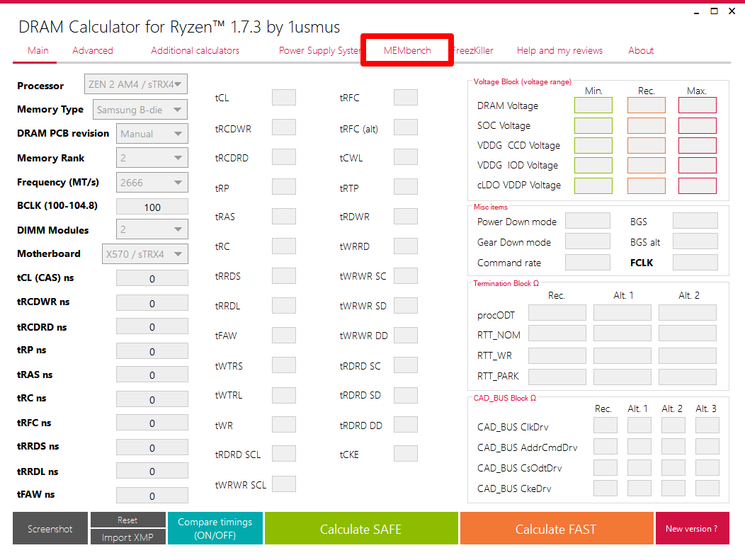This screenshot has width=745, height=560.
Task: Click the Power Down mode field
Action: tap(588, 221)
